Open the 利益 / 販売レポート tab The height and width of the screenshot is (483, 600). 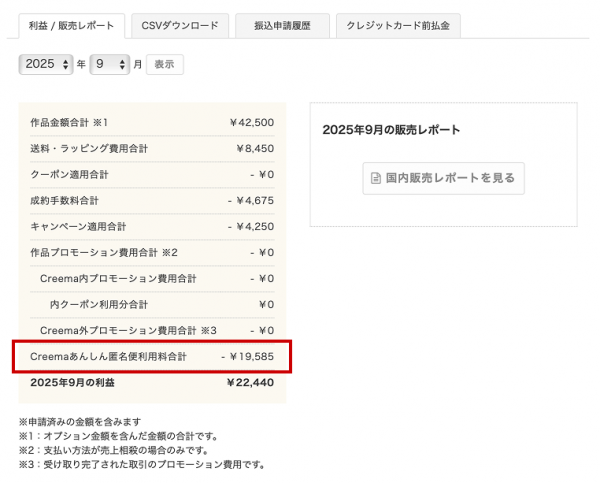pos(72,26)
